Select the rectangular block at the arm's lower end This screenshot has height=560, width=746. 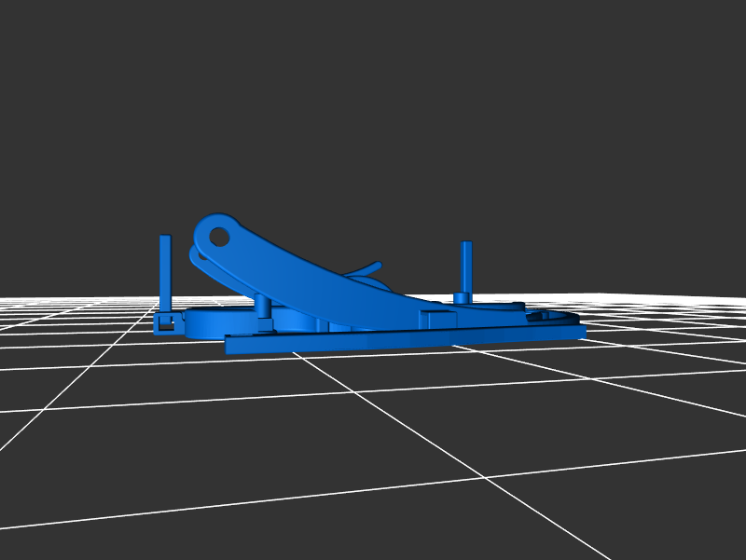(436, 318)
